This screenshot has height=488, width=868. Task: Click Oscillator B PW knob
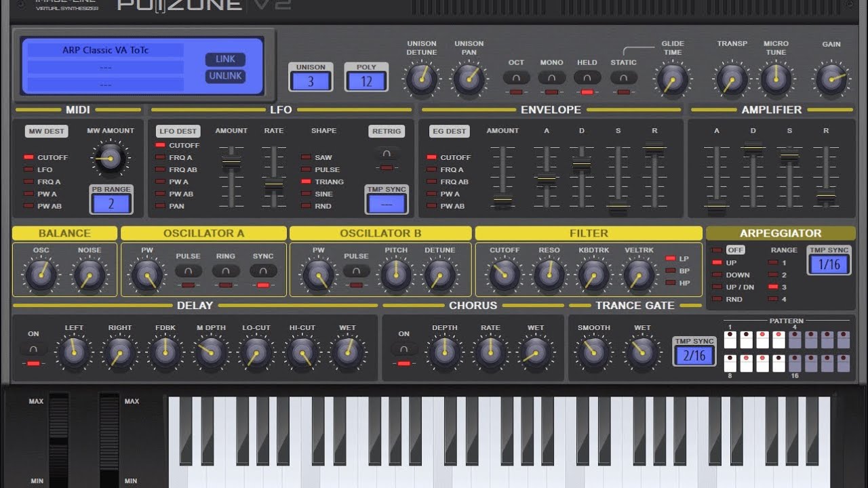(318, 275)
